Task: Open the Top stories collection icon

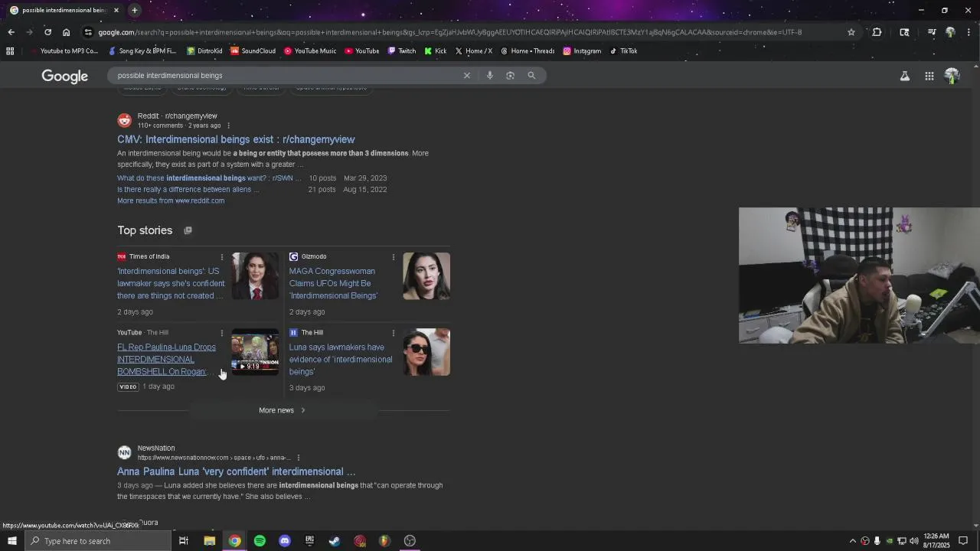Action: tap(188, 230)
